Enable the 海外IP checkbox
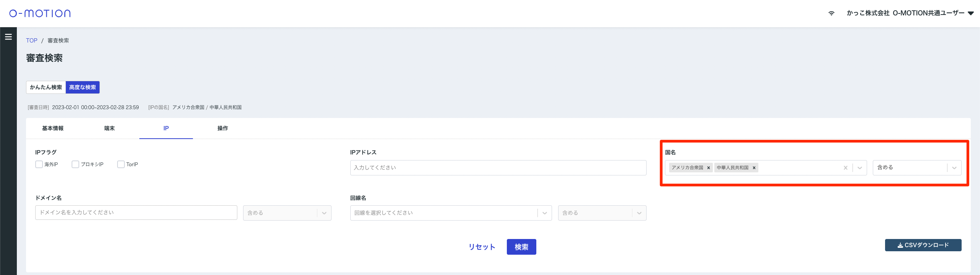This screenshot has width=980, height=275. (x=39, y=164)
